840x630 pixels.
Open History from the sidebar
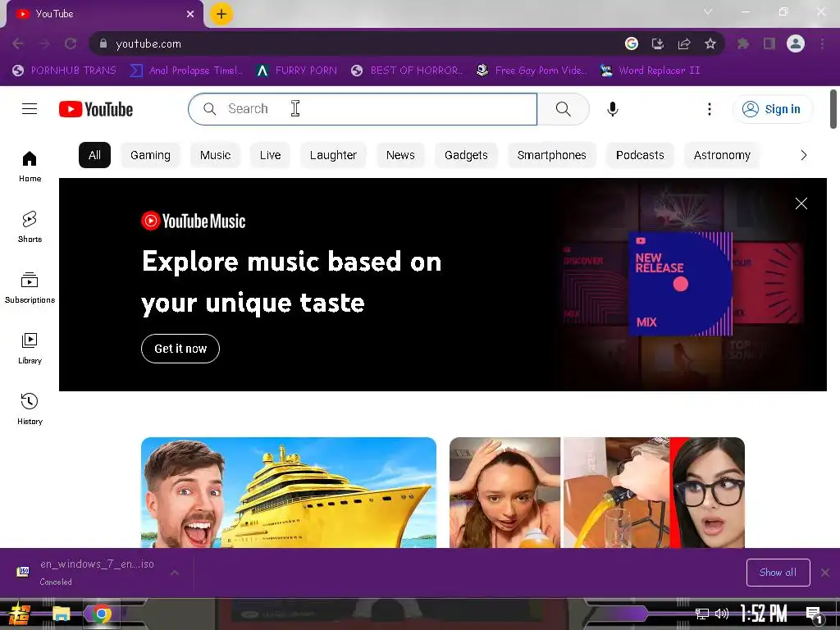click(30, 409)
